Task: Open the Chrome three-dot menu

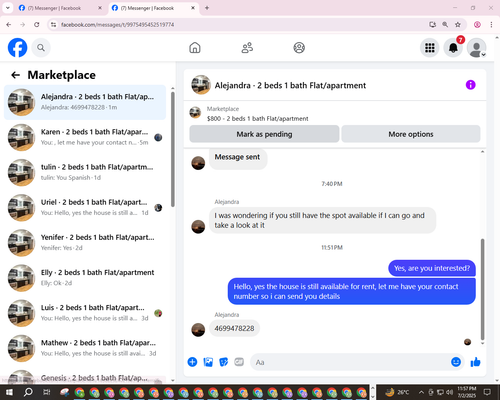Action: 491,24
